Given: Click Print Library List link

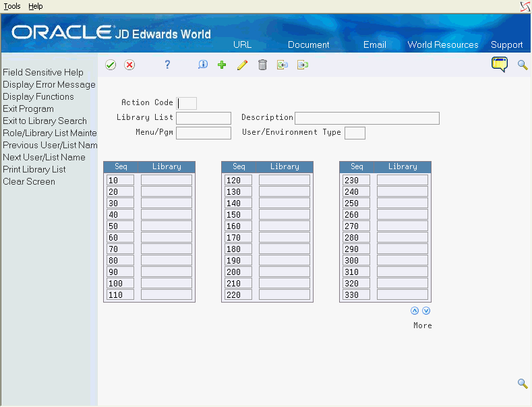Looking at the screenshot, I should 34,170.
